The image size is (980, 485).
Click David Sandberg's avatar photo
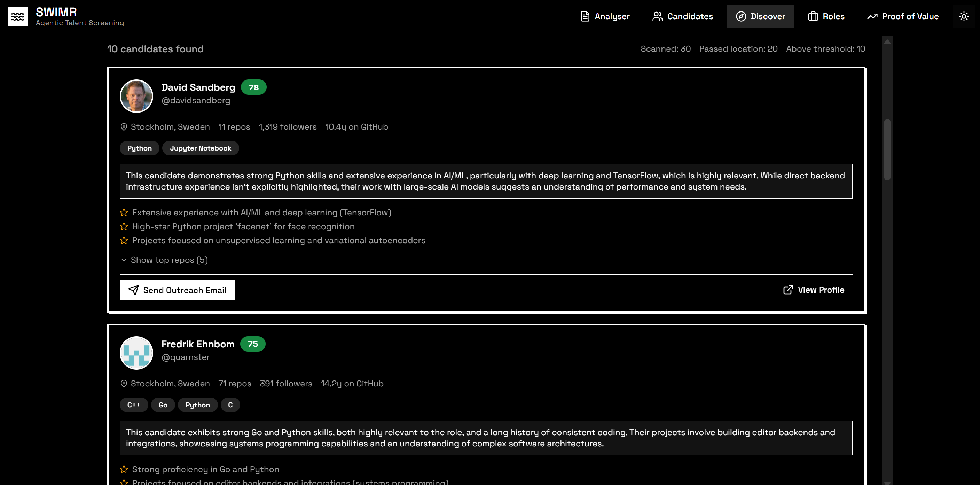(x=136, y=96)
